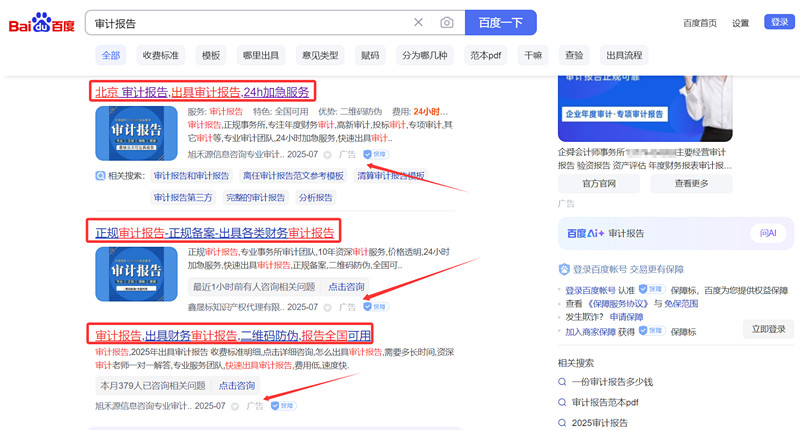This screenshot has width=800, height=430.
Task: Click related search 离任审计报告范文参考模板
Action: (293, 176)
